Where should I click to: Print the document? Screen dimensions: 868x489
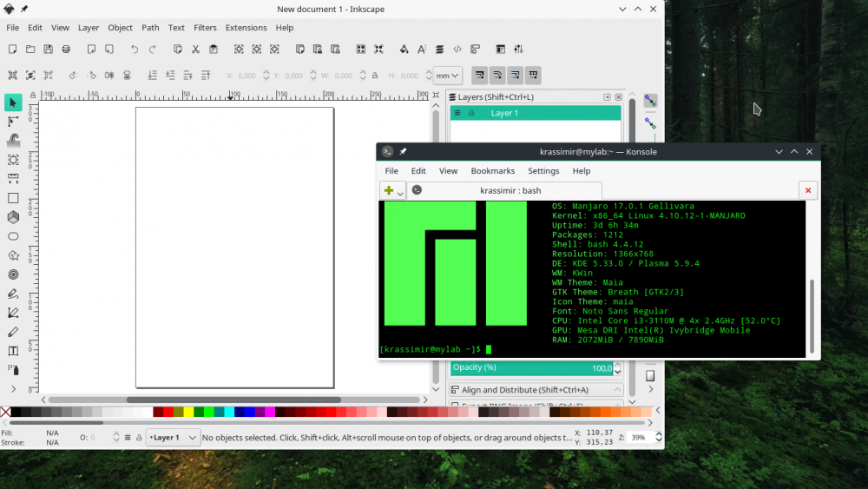[x=66, y=50]
